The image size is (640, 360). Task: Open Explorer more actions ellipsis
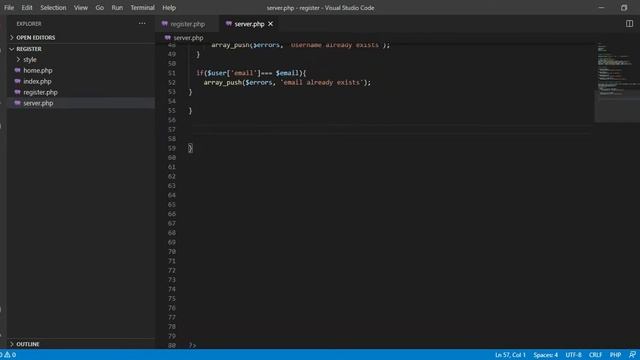[142, 24]
